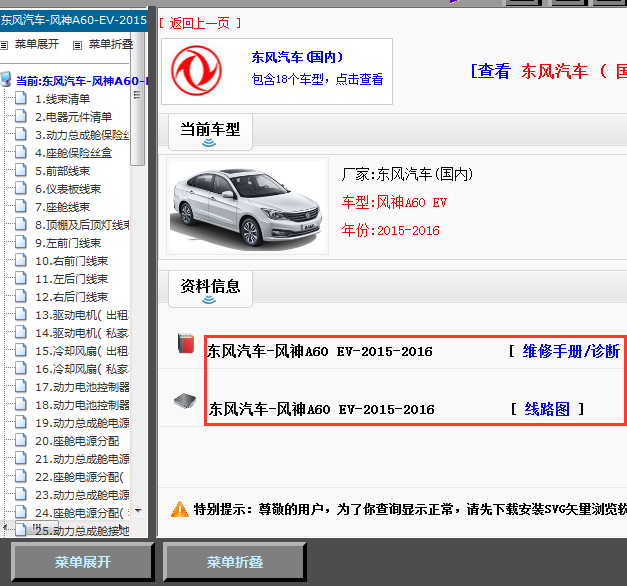This screenshot has width=627, height=586.
Task: Click the gray module icon beside 线路图
Action: tap(185, 400)
